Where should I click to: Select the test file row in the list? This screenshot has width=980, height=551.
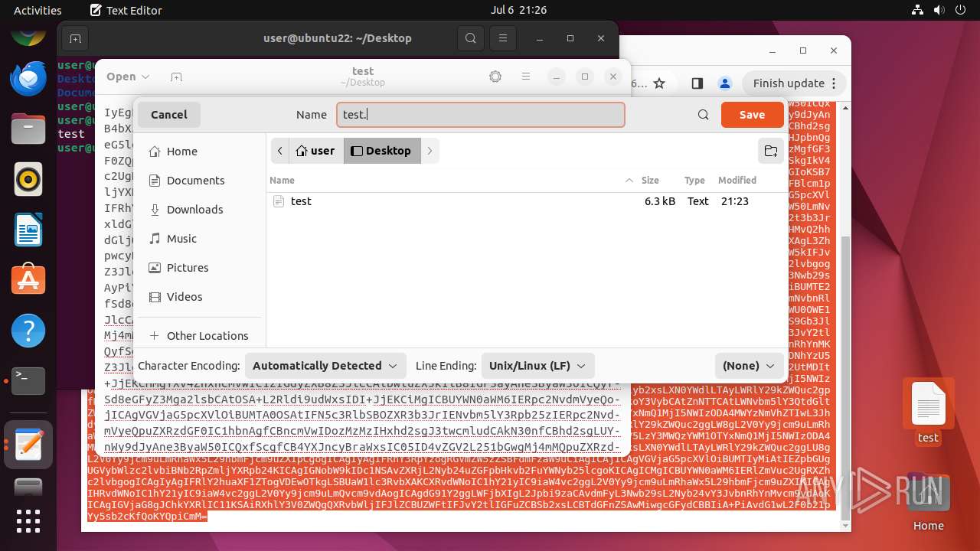(527, 201)
